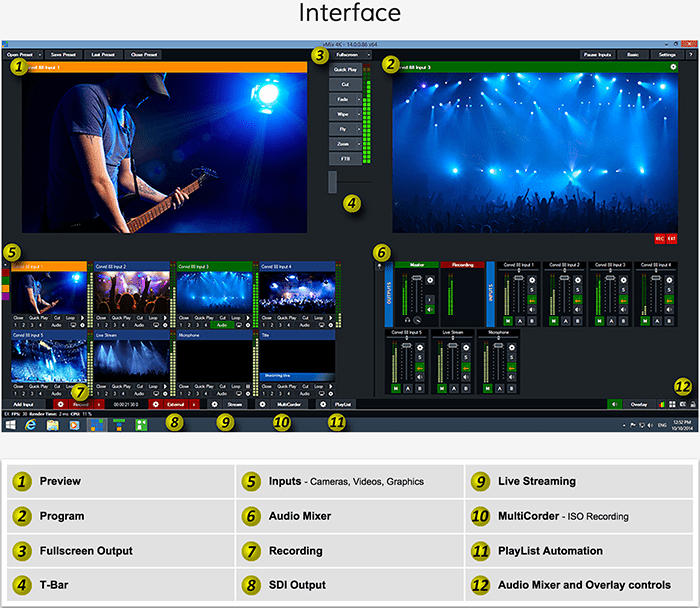Screen dimensions: 700x608
Task: Toggle Solo on Input 1 mixer channel
Action: click(532, 290)
